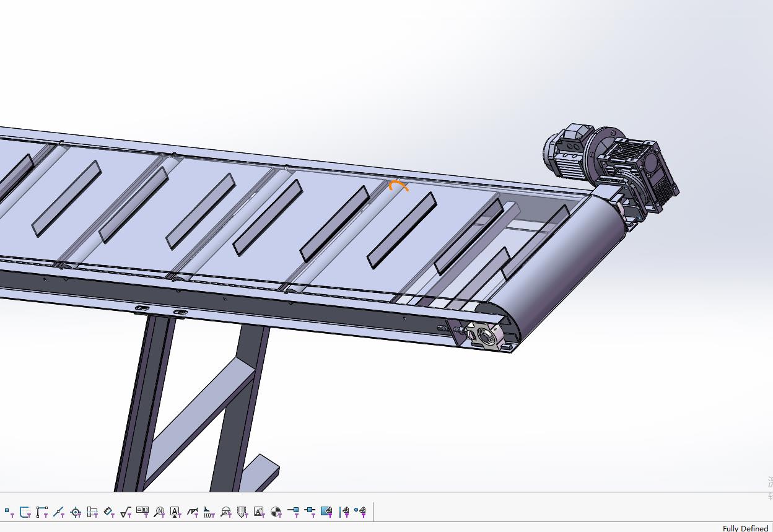Toggle the Filter Dimensions ruler icon
The height and width of the screenshot is (532, 773).
pos(109,512)
